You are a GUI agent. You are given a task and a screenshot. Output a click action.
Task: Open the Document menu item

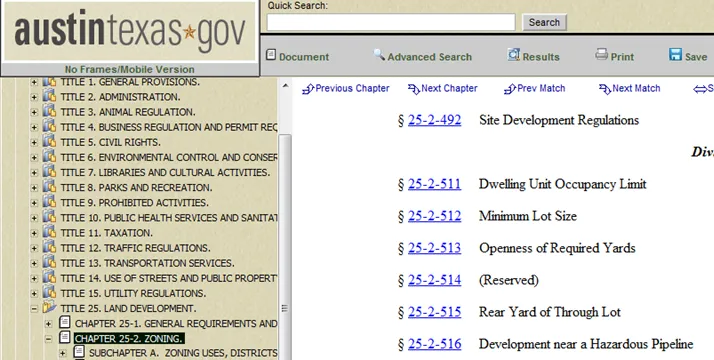click(x=304, y=57)
